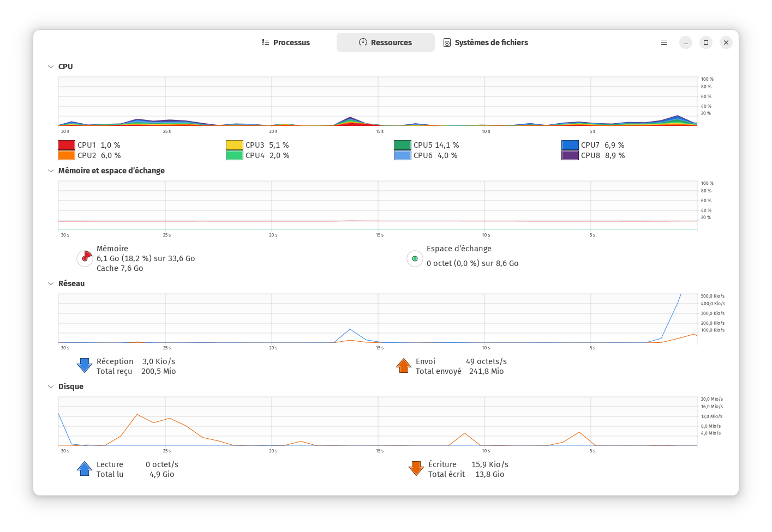Collapse the CPU section

click(x=51, y=67)
